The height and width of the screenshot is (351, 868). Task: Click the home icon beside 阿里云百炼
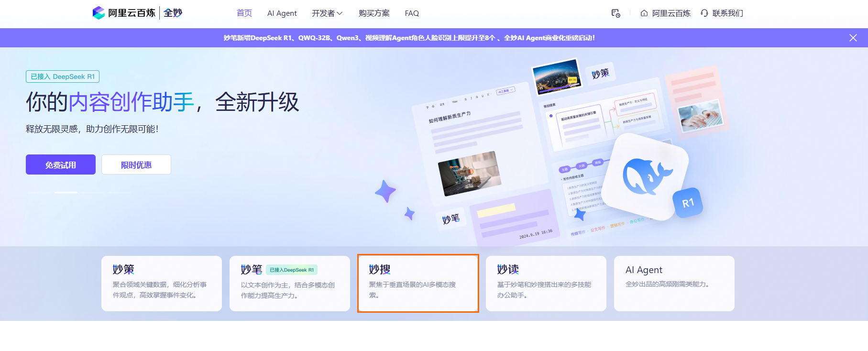click(x=644, y=13)
